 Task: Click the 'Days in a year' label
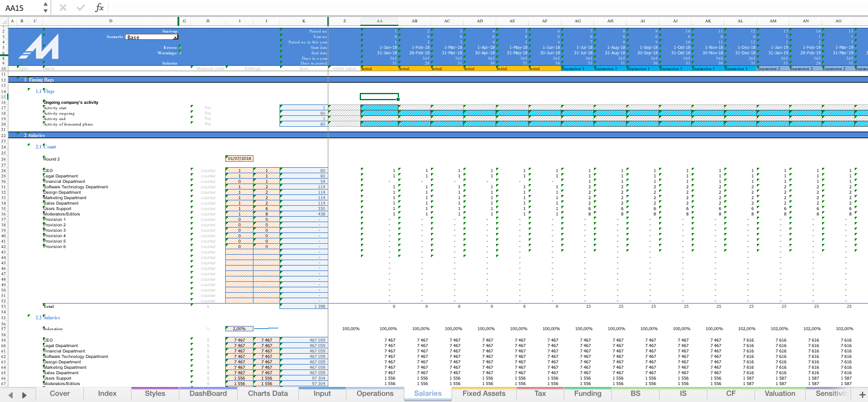[x=315, y=58]
